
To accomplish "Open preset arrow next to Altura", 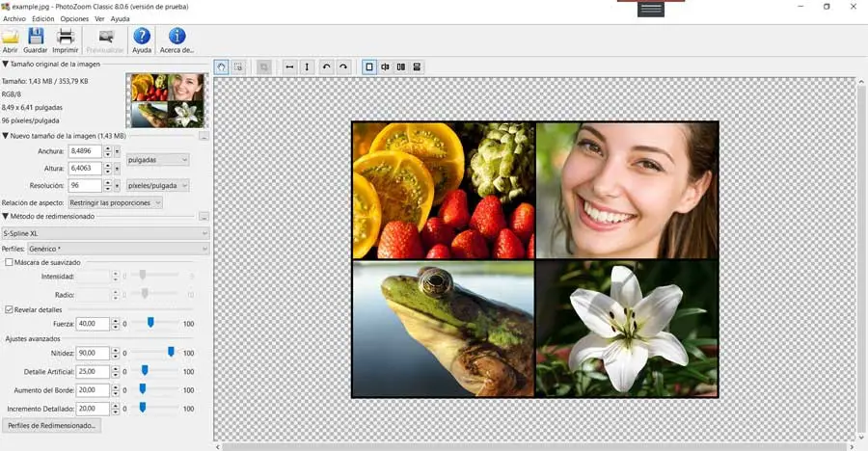I will (117, 169).
